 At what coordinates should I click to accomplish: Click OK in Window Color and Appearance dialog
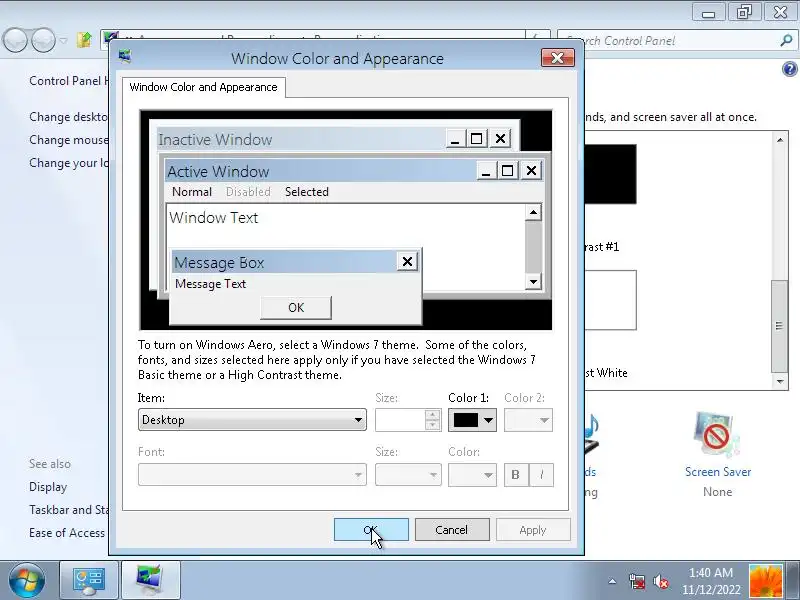click(x=371, y=530)
